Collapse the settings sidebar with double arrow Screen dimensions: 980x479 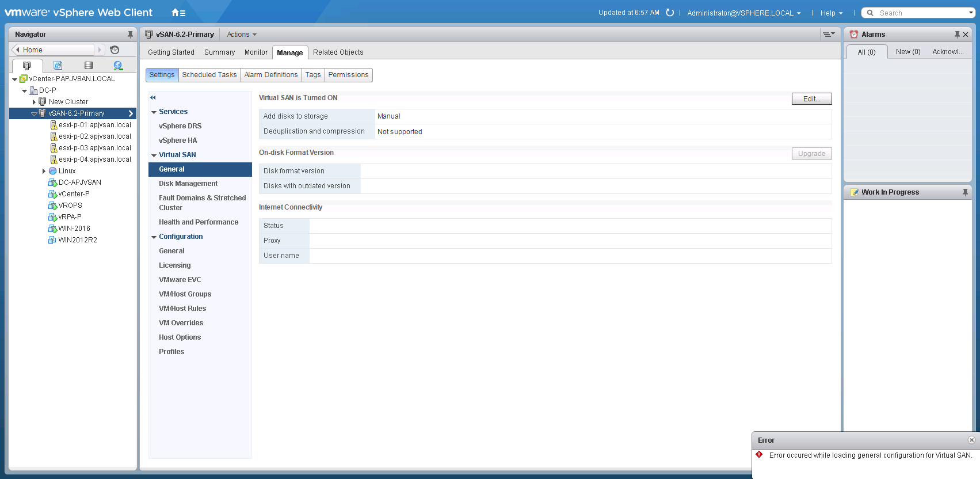(x=153, y=98)
